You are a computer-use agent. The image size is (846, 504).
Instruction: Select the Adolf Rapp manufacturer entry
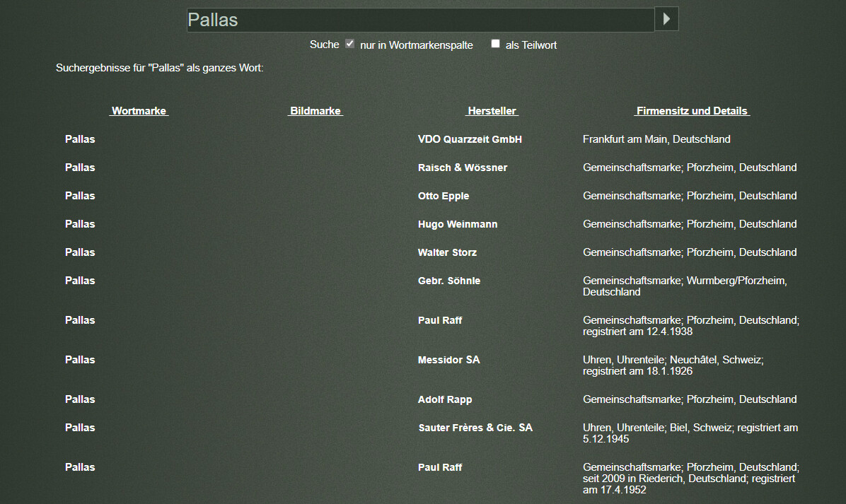[x=445, y=399]
